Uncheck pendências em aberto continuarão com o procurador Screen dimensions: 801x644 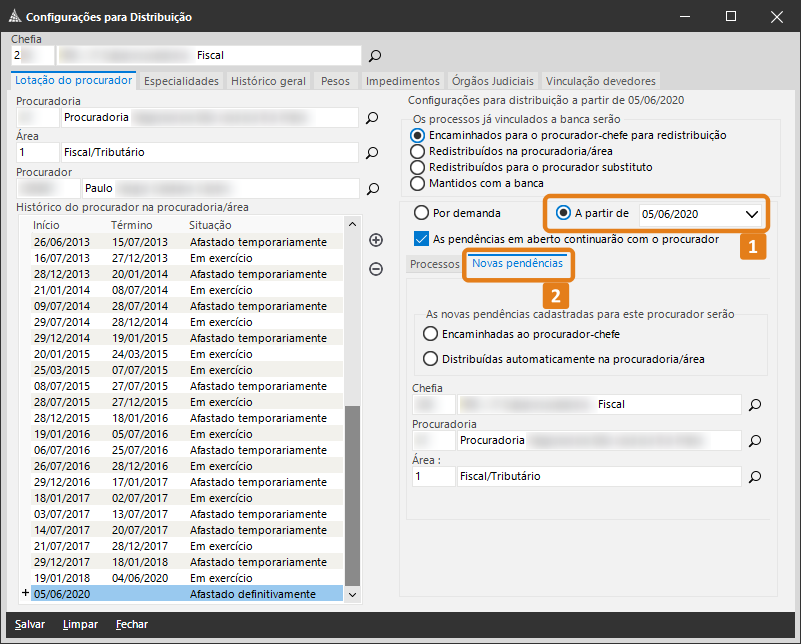[x=421, y=239]
